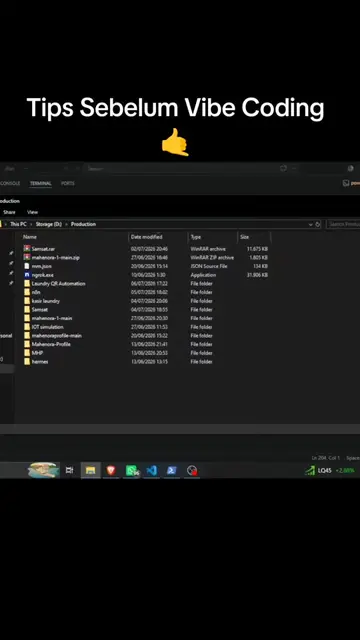The width and height of the screenshot is (360, 640).
Task: Click the IOT simulation folder icon
Action: click(x=27, y=327)
